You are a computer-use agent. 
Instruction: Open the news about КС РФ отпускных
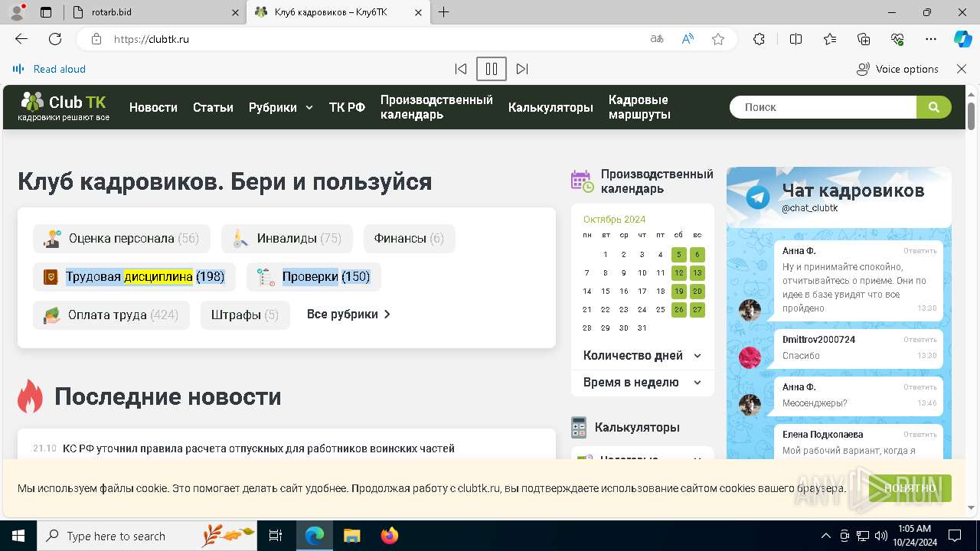coord(259,448)
